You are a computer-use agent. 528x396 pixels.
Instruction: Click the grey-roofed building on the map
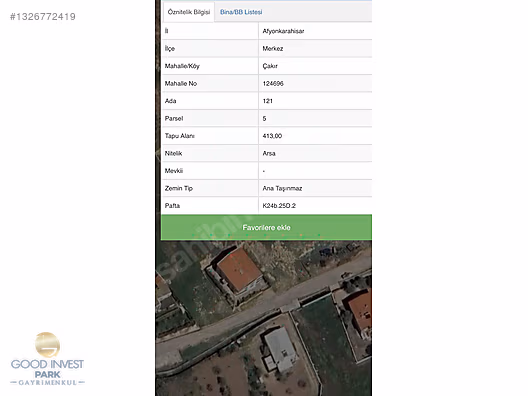tap(280, 348)
